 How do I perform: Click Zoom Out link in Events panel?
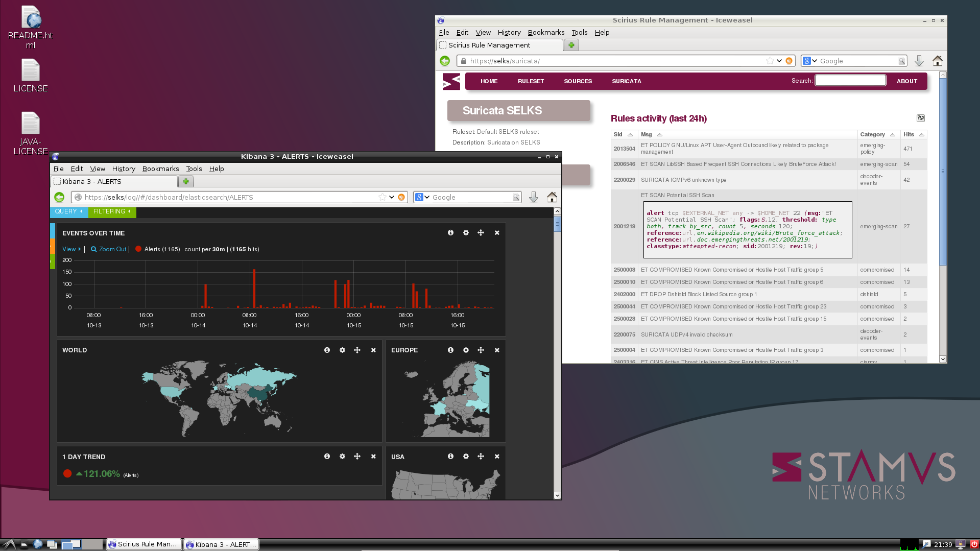pyautogui.click(x=108, y=249)
